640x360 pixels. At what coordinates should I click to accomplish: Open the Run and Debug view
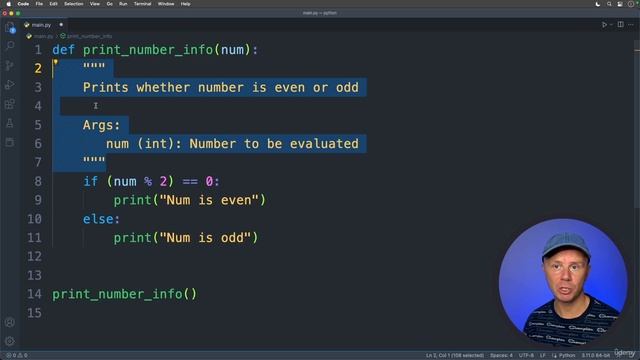coord(10,84)
